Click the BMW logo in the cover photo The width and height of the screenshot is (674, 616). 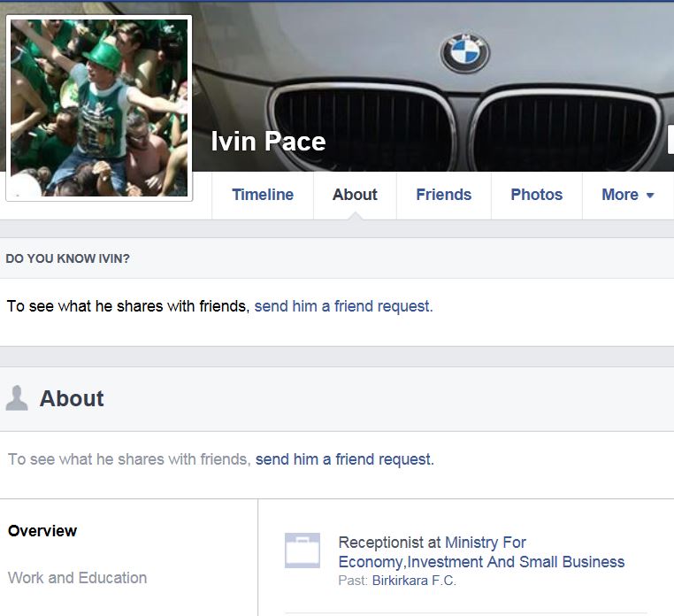465,52
